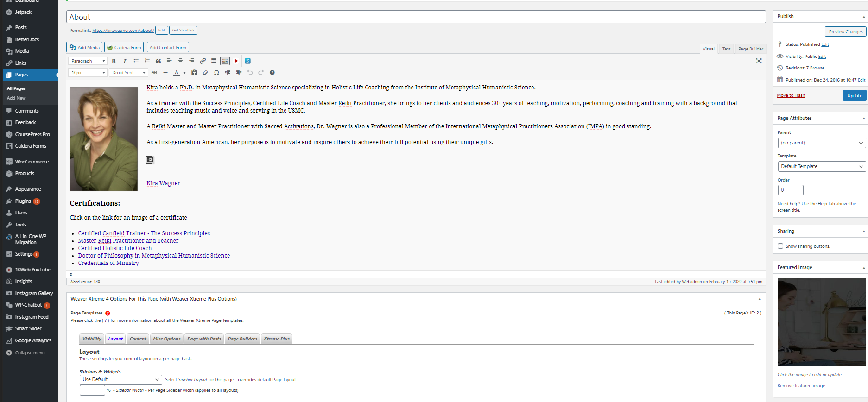Increase indent of the paragraph
Image resolution: width=868 pixels, height=402 pixels.
(x=239, y=73)
